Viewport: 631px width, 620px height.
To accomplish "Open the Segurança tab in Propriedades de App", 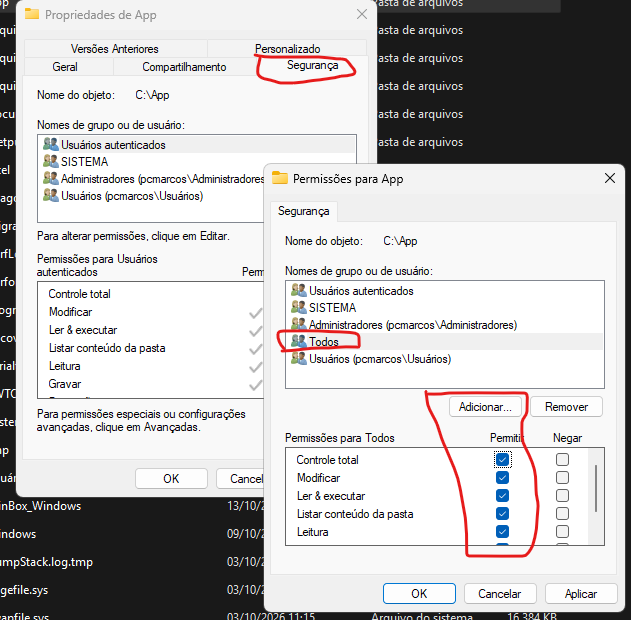I will [312, 66].
